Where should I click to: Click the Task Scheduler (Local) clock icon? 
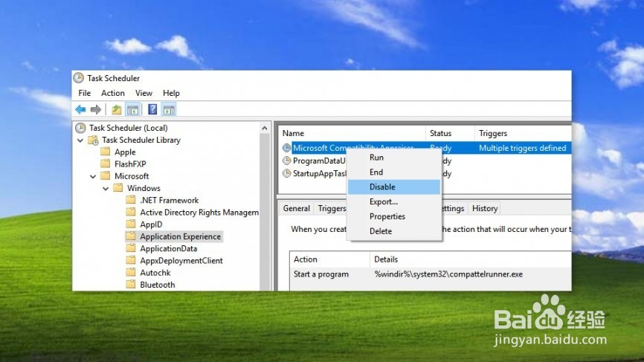pyautogui.click(x=80, y=128)
